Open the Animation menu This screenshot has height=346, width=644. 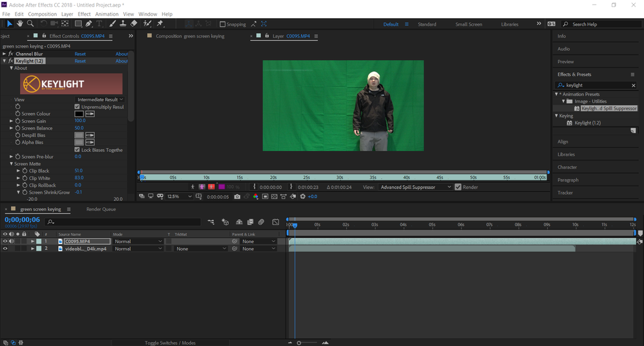click(x=106, y=14)
